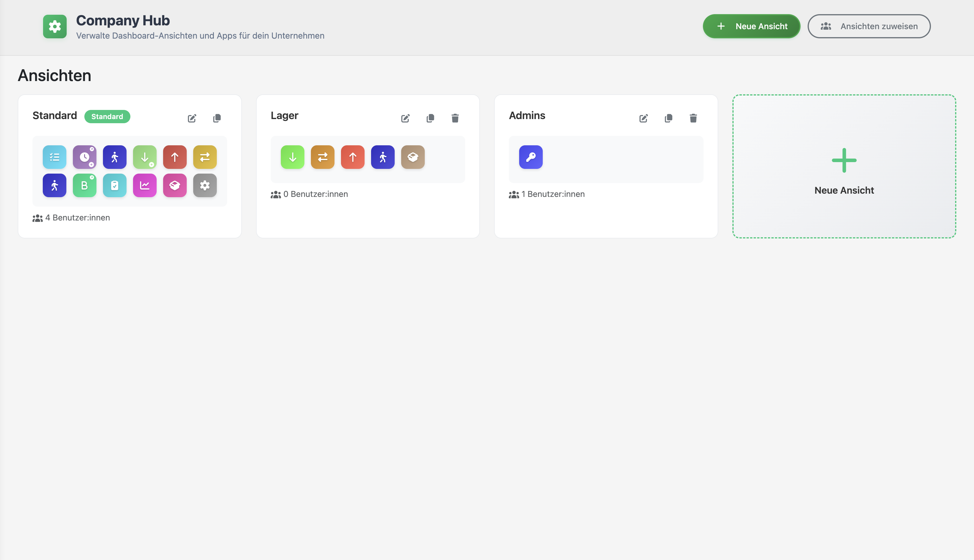Delete the Admins view via trash icon

point(693,118)
